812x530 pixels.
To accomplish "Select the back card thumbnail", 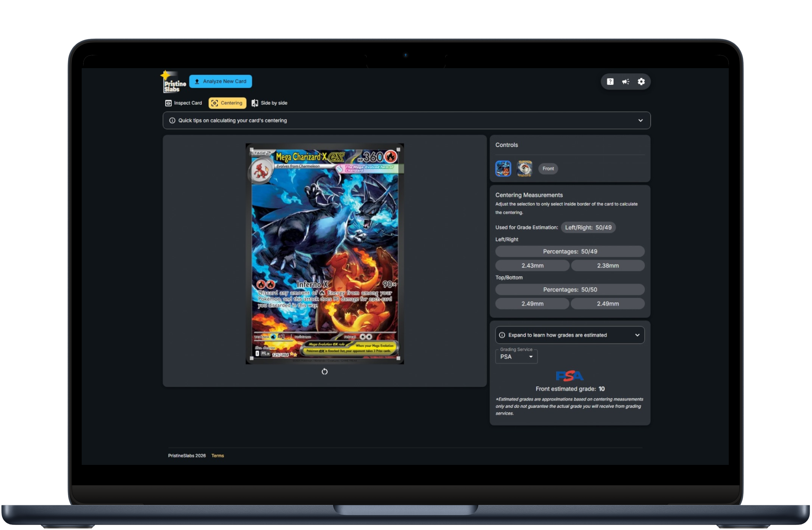I will (524, 169).
